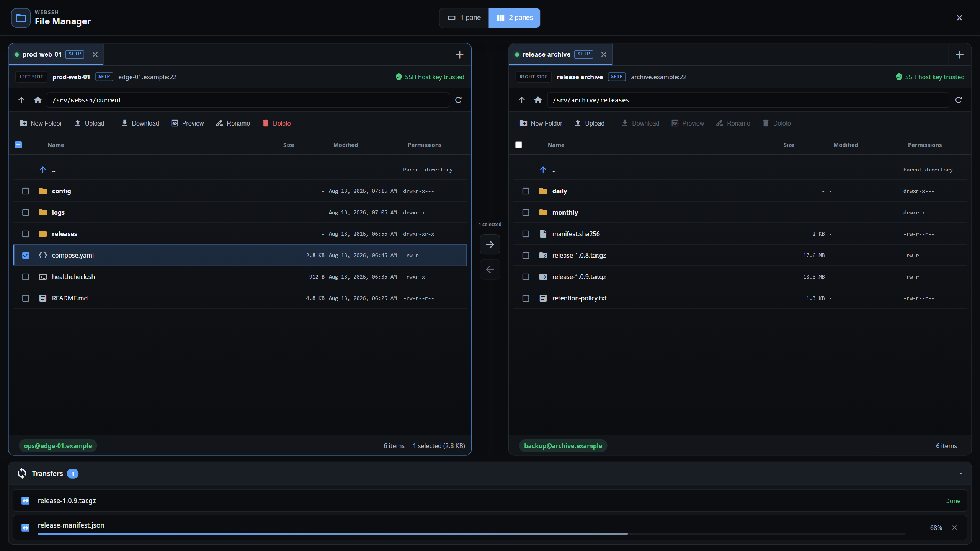Go to home directory in the release archive pane

coord(538,100)
